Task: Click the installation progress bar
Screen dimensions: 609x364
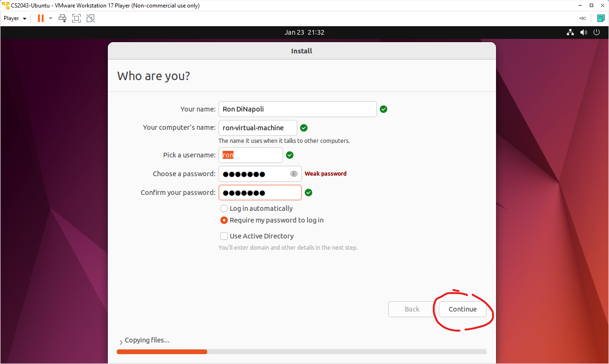Action: 301,352
